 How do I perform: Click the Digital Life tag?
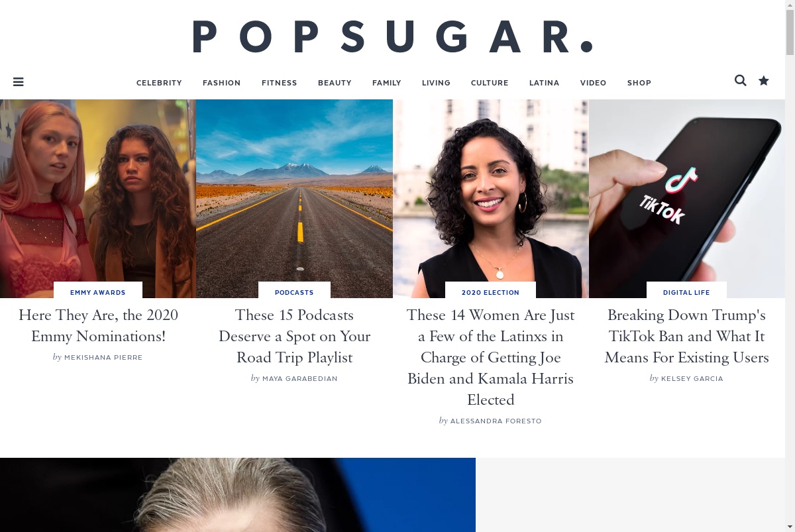686,292
